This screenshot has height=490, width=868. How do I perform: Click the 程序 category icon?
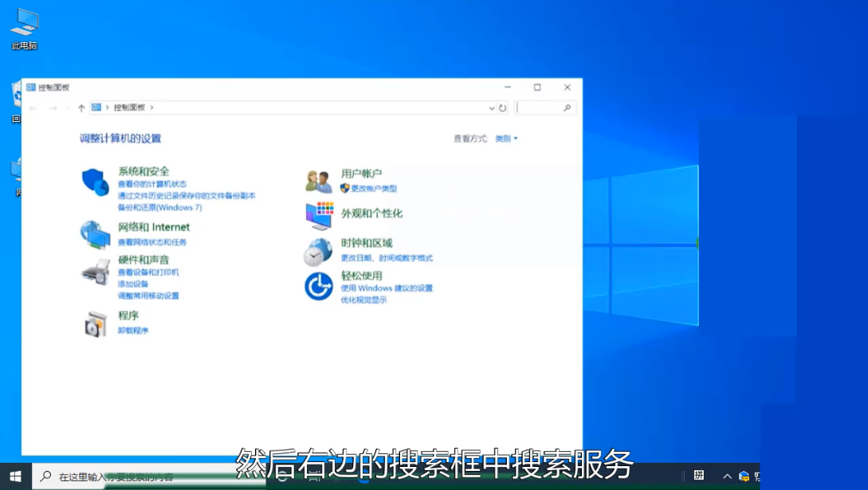(x=95, y=323)
